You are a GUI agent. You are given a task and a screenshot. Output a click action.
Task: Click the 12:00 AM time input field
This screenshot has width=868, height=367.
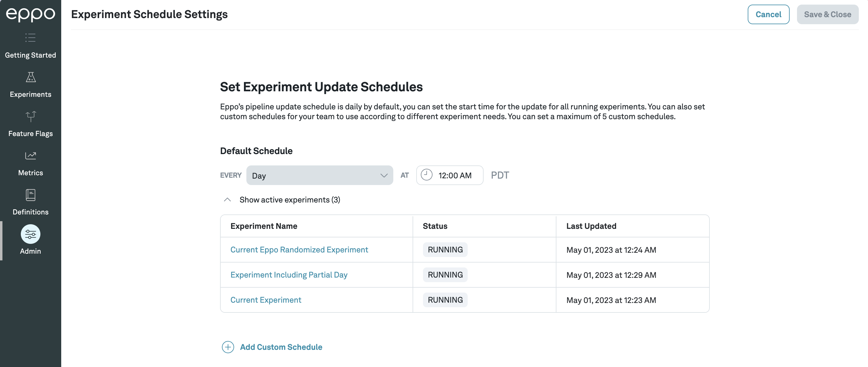coord(455,175)
